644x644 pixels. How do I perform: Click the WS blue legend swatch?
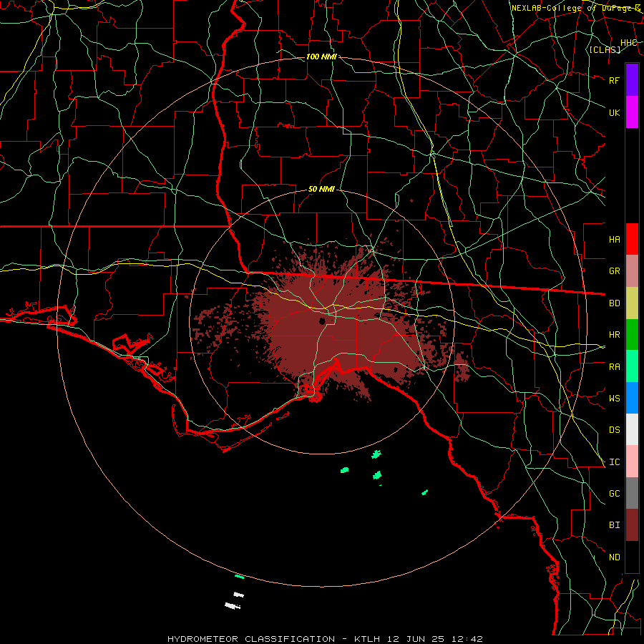632,398
